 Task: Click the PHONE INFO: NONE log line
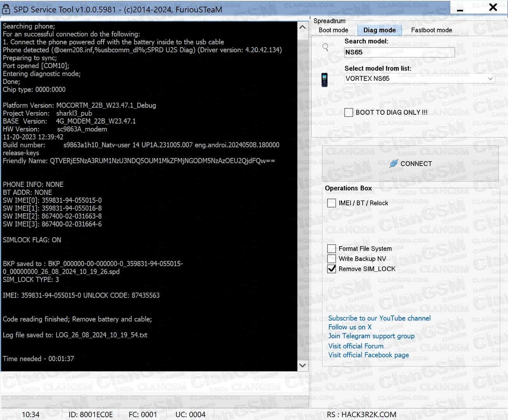33,184
